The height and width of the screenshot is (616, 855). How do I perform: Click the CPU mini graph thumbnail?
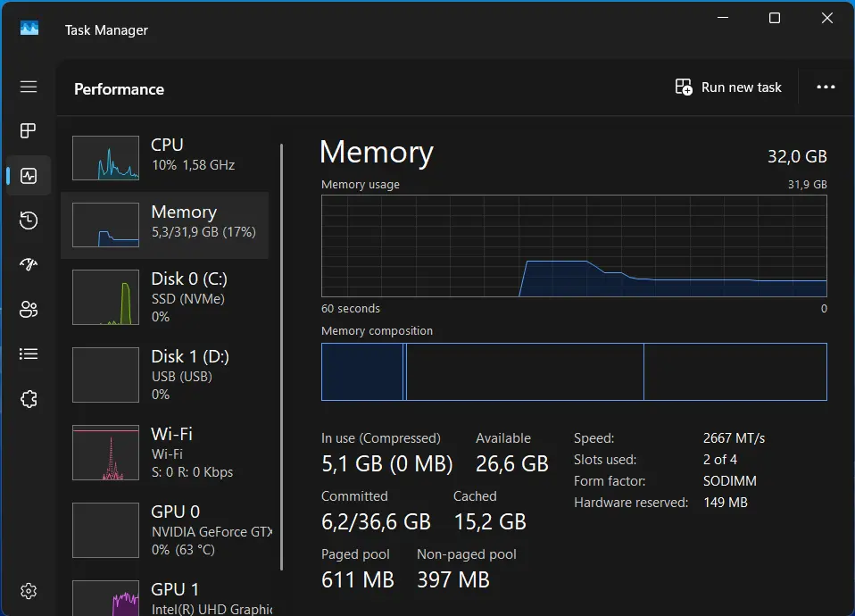(x=106, y=158)
